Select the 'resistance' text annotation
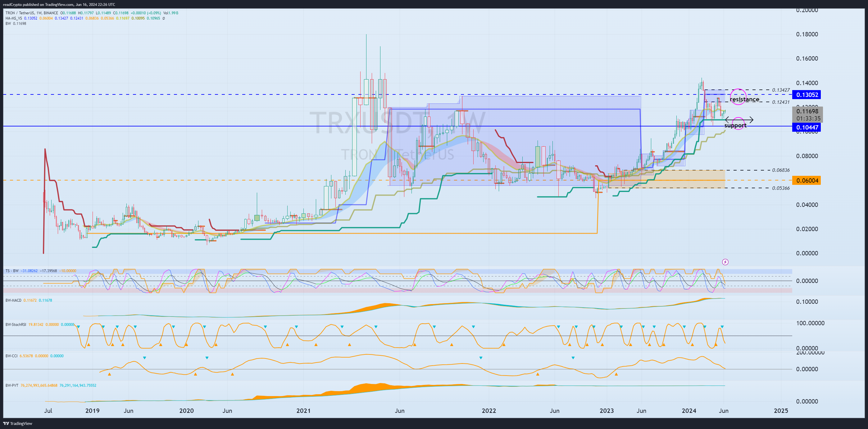Screen dimensions: 868x429 [744, 99]
